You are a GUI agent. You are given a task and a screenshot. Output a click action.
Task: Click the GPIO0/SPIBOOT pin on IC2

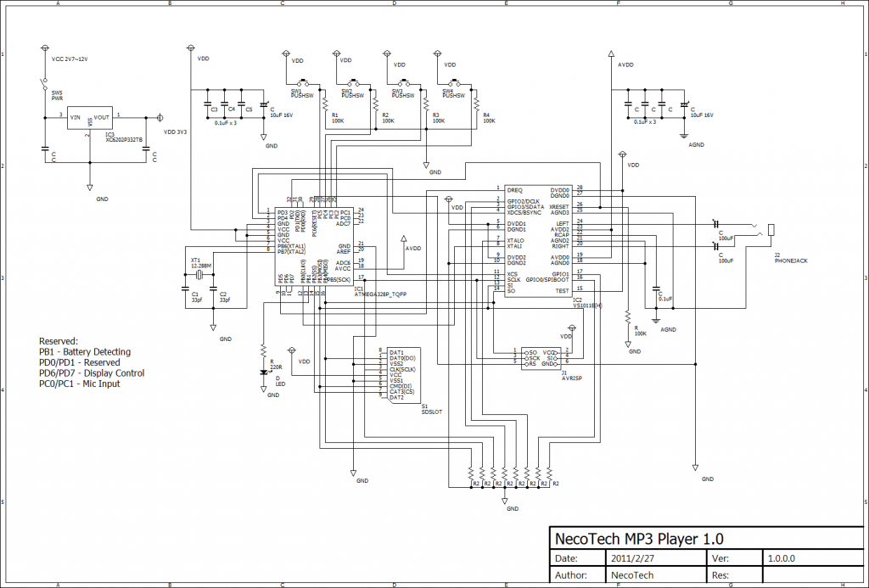547,280
